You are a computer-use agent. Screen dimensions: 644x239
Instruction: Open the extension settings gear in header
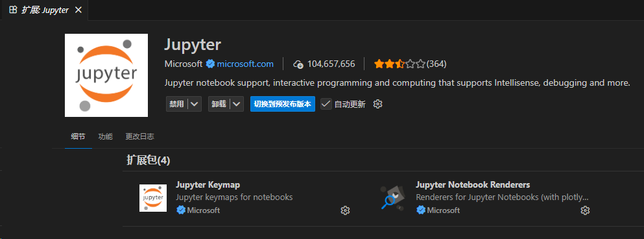click(x=378, y=104)
